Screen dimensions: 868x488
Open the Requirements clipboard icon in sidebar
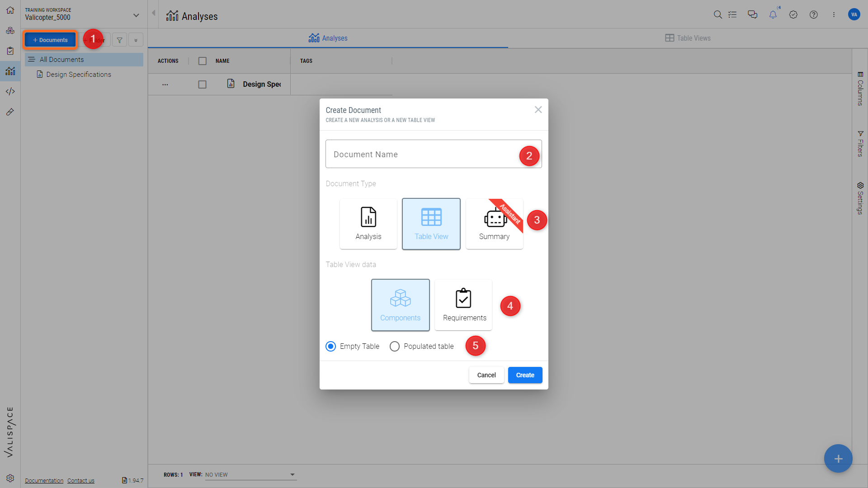click(x=10, y=51)
